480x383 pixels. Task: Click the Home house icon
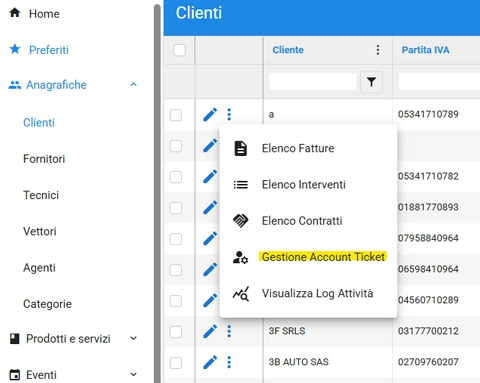point(15,13)
